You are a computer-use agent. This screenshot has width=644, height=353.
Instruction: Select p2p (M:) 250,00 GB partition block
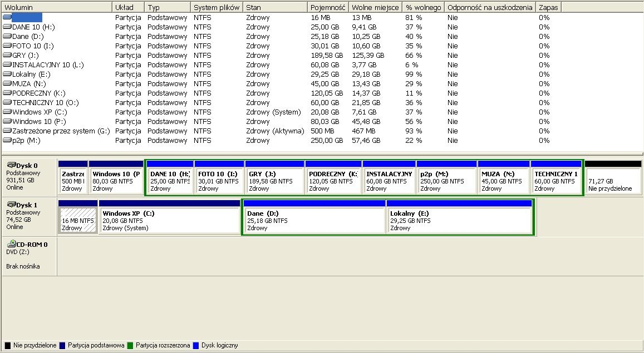[x=447, y=177]
